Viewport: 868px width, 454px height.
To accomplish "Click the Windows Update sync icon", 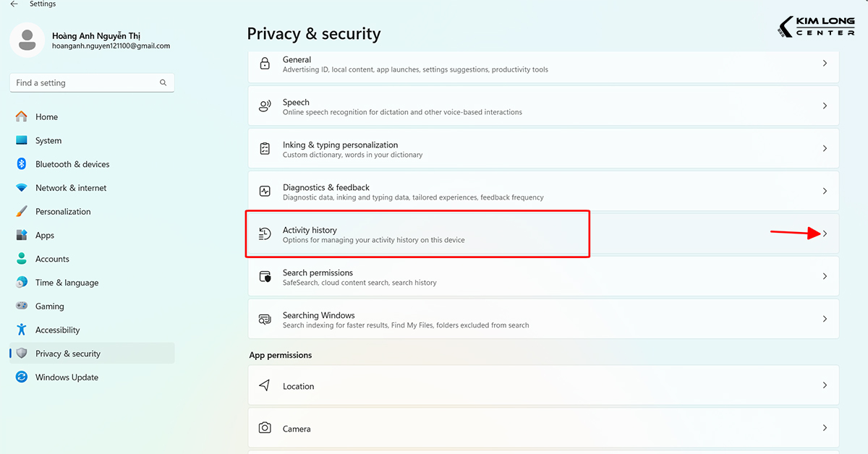I will pyautogui.click(x=22, y=377).
